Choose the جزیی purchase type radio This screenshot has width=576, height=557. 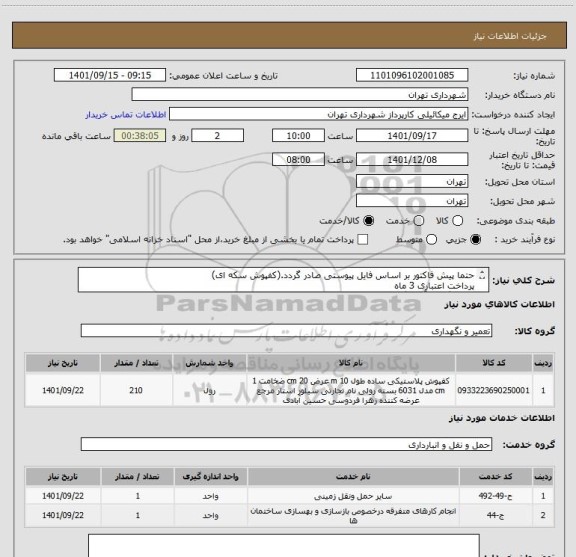(x=476, y=240)
